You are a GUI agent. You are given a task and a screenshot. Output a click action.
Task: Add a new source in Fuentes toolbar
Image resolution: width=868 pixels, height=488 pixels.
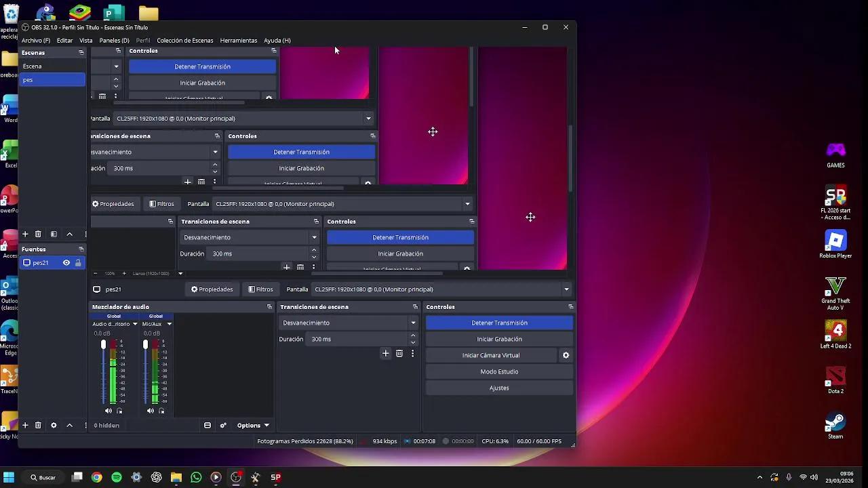coord(25,425)
